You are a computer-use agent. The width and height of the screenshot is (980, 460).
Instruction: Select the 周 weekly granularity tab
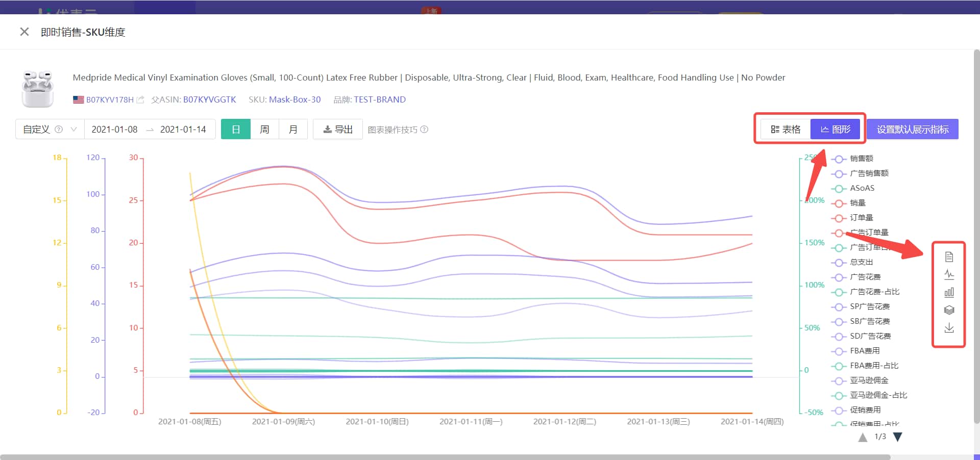tap(264, 130)
